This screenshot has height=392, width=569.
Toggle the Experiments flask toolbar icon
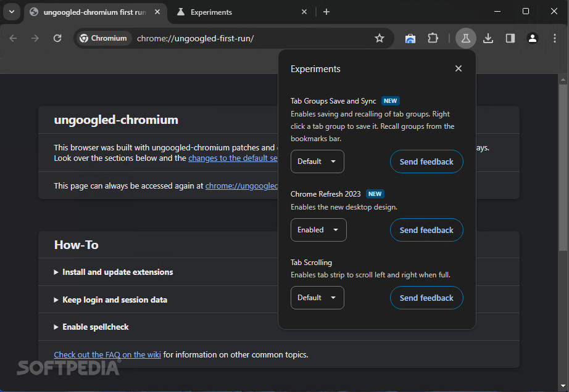(x=466, y=38)
